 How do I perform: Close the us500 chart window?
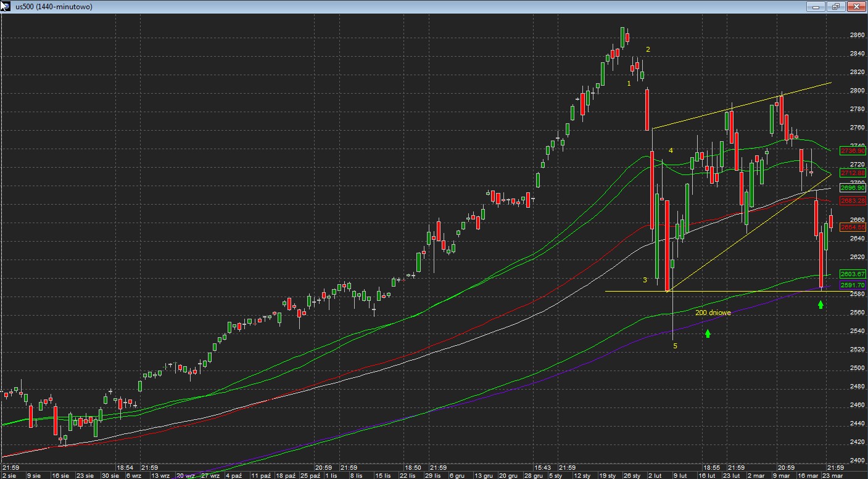856,7
